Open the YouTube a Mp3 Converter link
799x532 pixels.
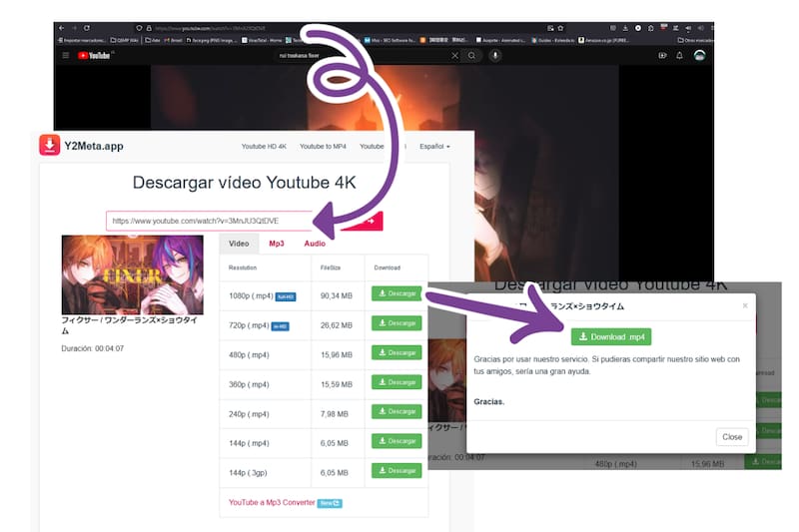tap(272, 502)
